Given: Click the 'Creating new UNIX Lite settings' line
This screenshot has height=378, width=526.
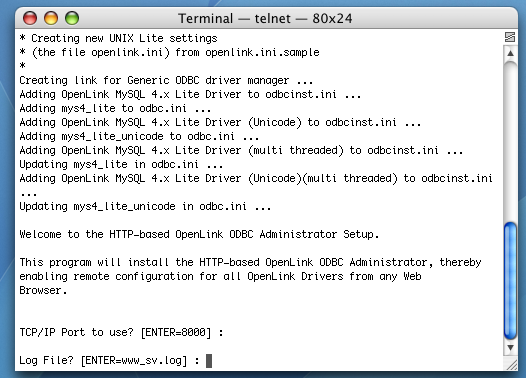Looking at the screenshot, I should click(118, 38).
